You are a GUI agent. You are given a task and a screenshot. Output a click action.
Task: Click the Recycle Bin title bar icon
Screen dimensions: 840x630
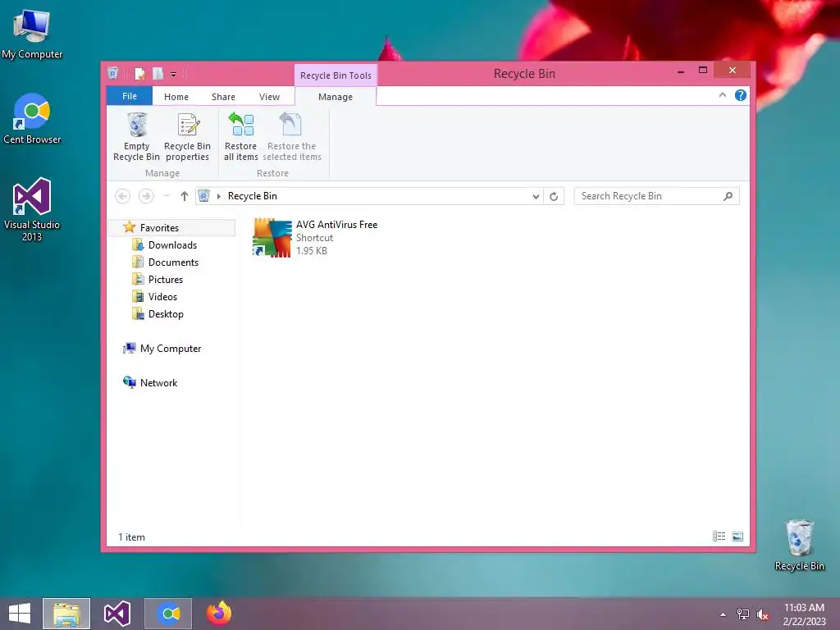coord(113,73)
